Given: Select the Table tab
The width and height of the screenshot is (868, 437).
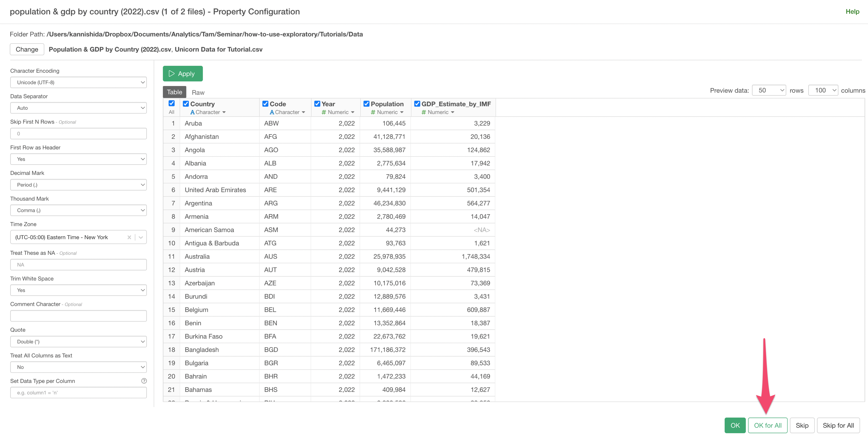Looking at the screenshot, I should [174, 92].
